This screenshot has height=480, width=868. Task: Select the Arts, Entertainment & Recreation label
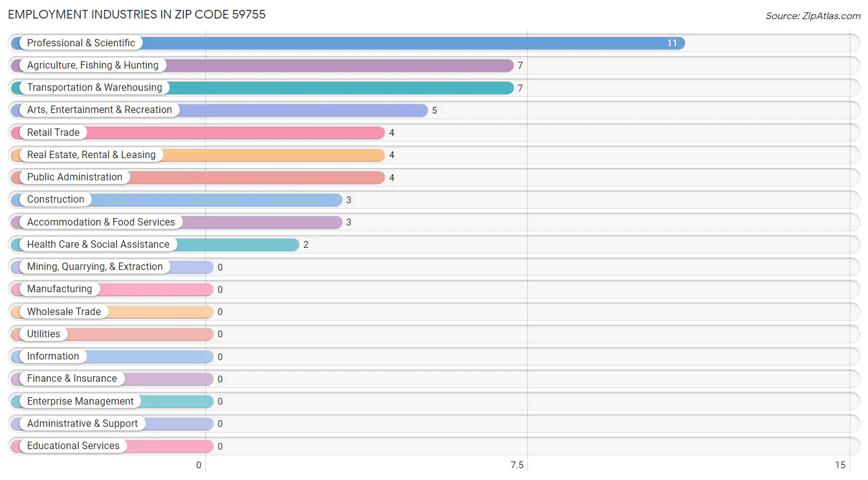pyautogui.click(x=99, y=110)
